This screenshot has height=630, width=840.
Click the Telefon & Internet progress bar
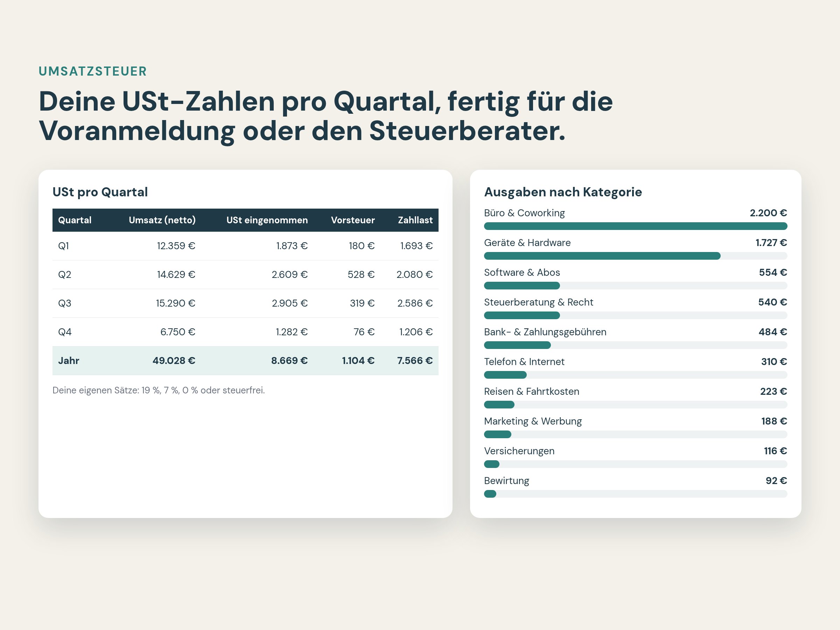coord(635,375)
